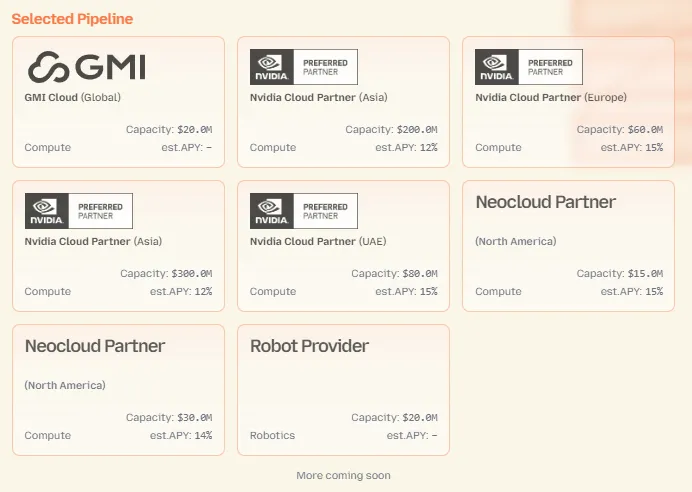Viewport: 692px width, 492px height.
Task: Select Neocloud Partner heading with $30.0M capacity
Action: click(x=95, y=346)
